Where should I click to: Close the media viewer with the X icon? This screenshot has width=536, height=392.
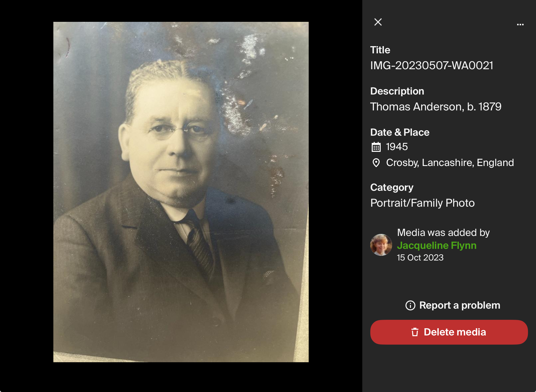pyautogui.click(x=378, y=22)
